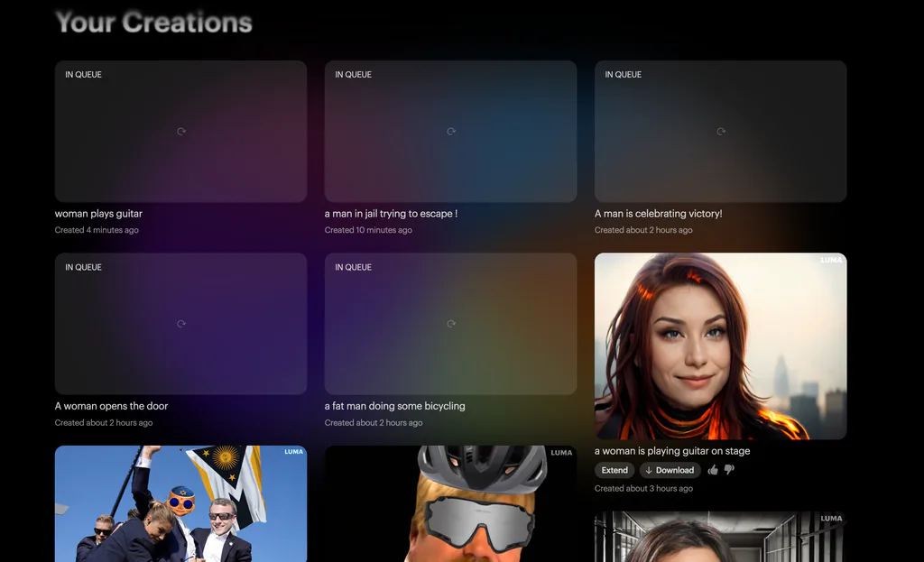Image resolution: width=924 pixels, height=562 pixels.
Task: Click 'Created 4 minutes ago' timestamp
Action: [x=97, y=230]
